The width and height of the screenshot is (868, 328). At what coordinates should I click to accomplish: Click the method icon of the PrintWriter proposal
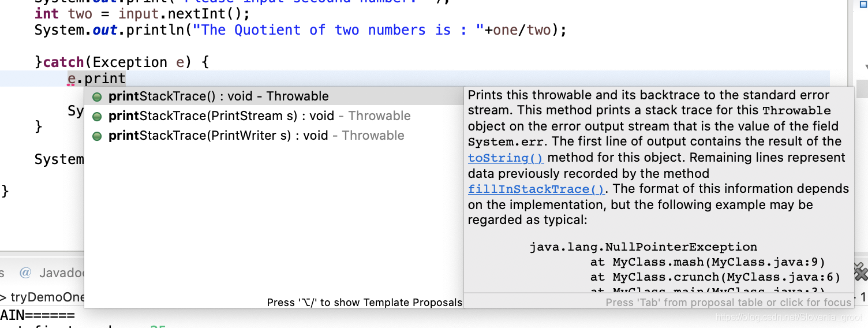(x=97, y=136)
